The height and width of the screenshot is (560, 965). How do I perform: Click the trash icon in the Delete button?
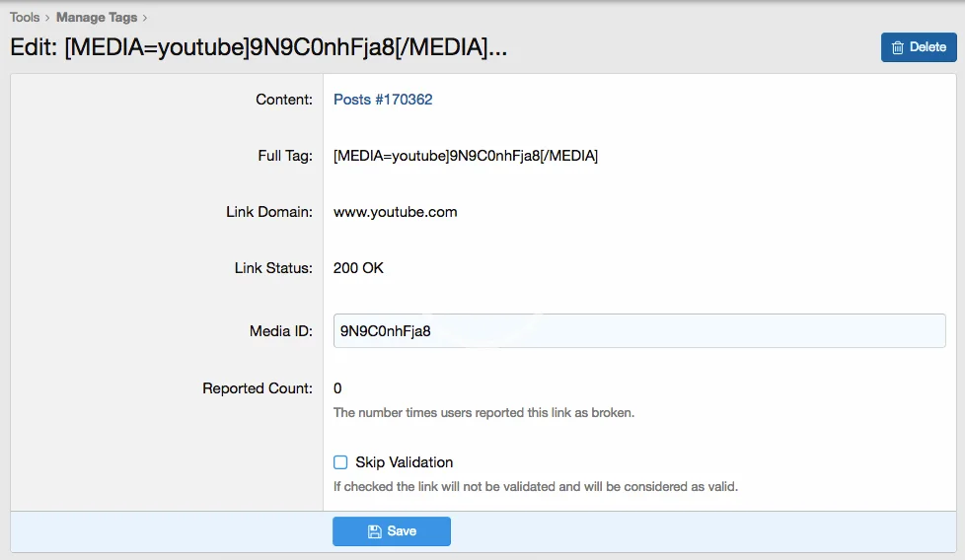click(898, 47)
